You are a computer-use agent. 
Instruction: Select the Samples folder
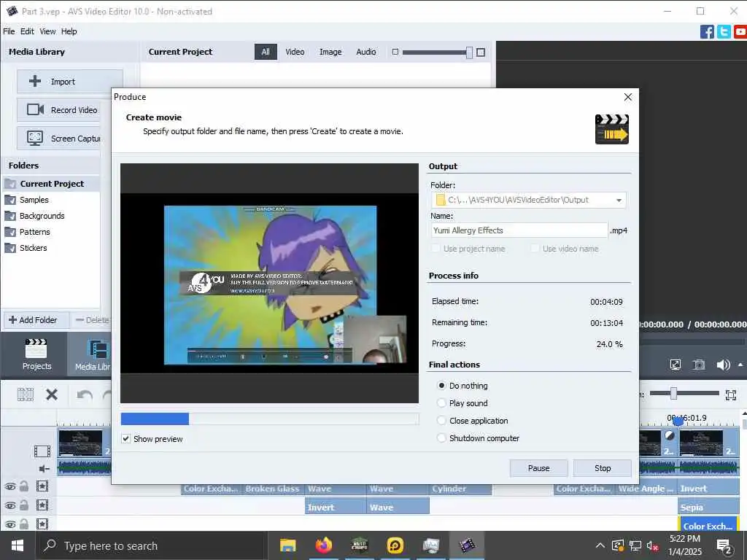coord(34,200)
